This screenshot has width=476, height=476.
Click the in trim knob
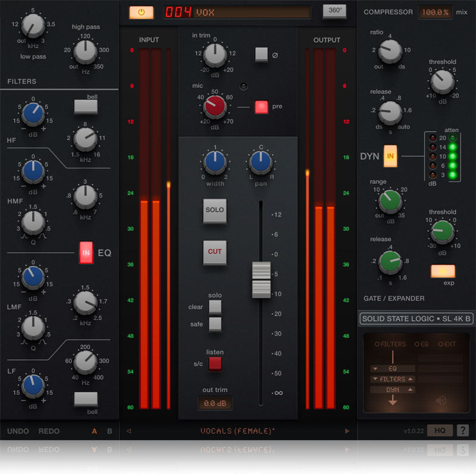point(215,55)
